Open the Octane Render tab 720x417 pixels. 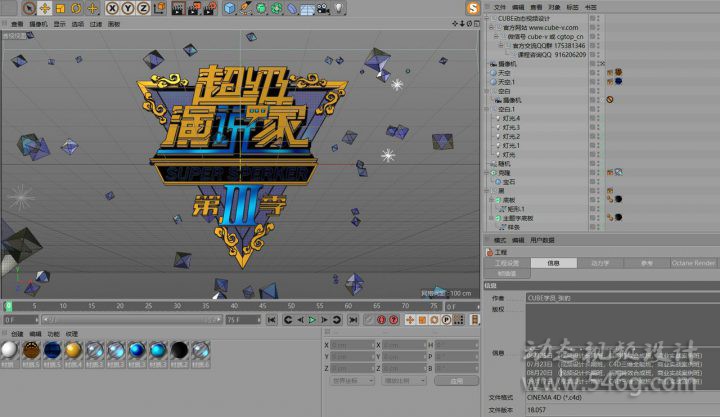pyautogui.click(x=693, y=263)
